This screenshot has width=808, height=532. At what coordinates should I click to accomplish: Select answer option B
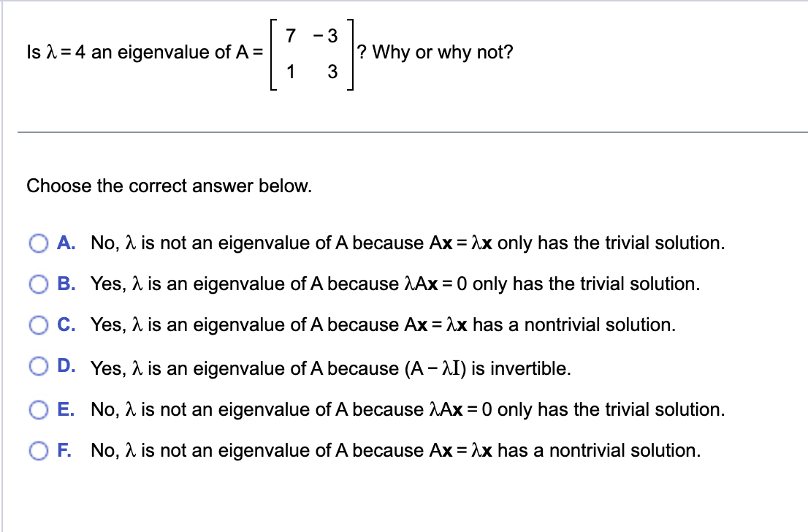tap(37, 284)
